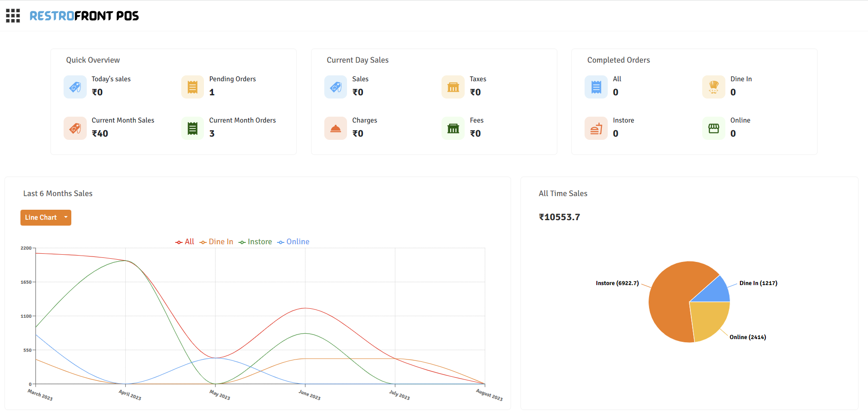
Task: Click the Pending Orders label
Action: click(233, 79)
